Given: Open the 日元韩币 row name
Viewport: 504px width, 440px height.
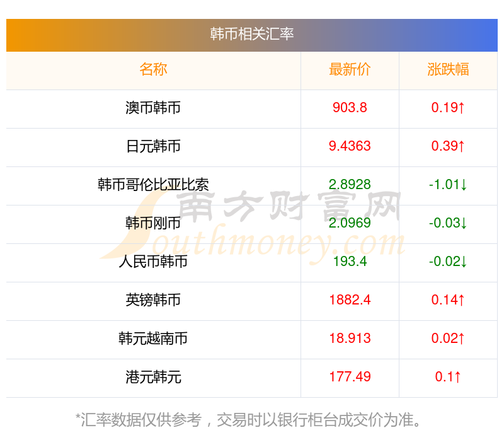Looking at the screenshot, I should click(153, 146).
